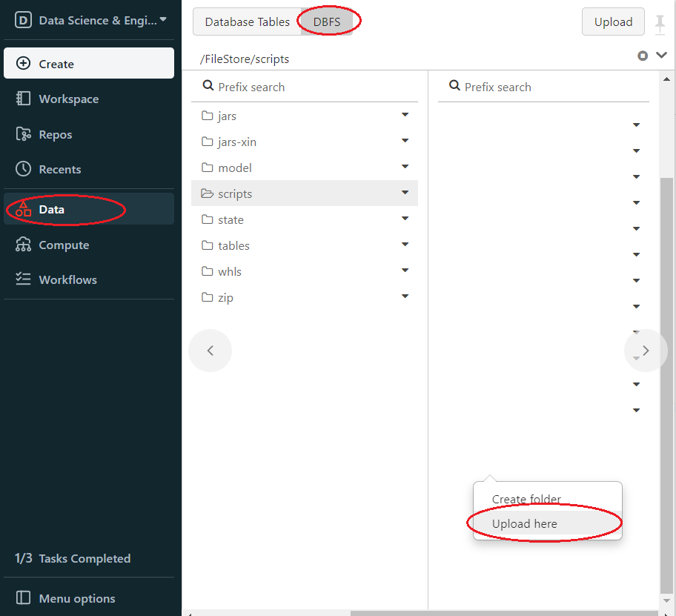Open Recents clock icon
This screenshot has width=676, height=616.
(24, 169)
